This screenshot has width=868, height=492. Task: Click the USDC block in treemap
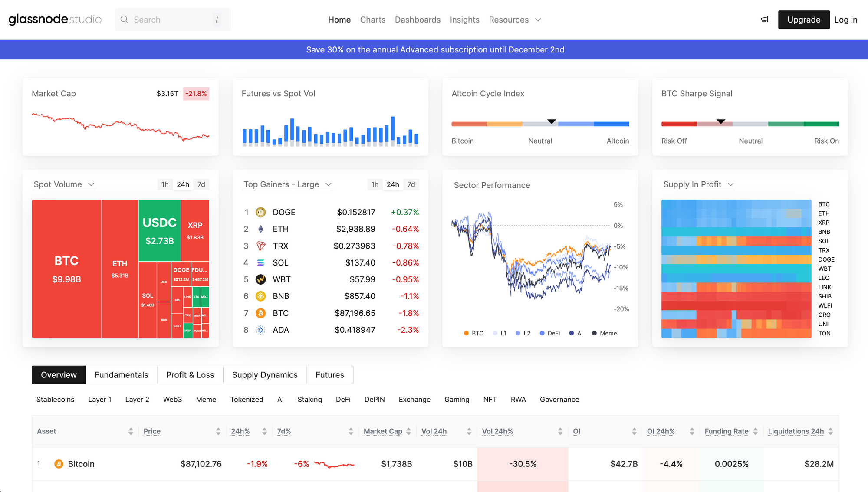point(159,230)
